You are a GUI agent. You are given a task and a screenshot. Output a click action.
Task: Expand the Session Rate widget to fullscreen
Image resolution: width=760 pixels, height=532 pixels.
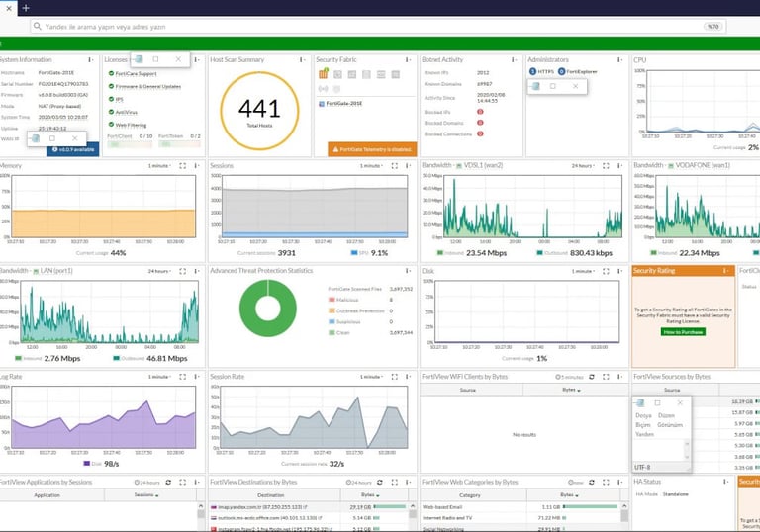coord(395,377)
